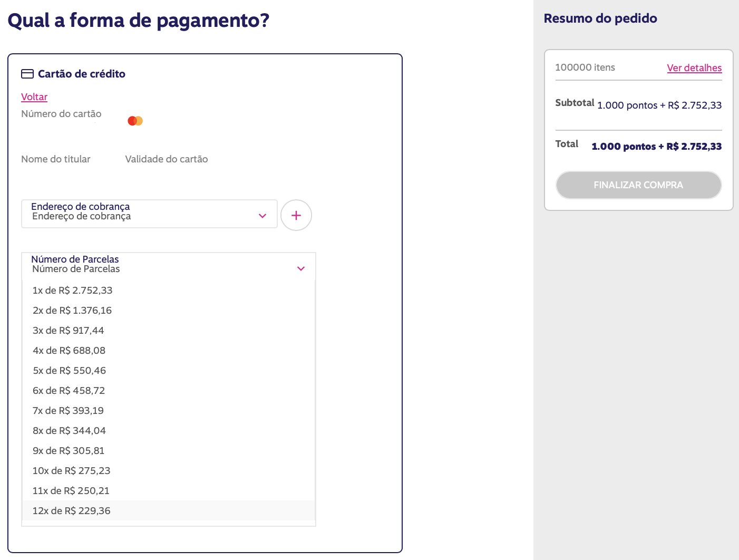Select 11x de R$ 250,21 installment
This screenshot has height=560, width=739.
169,491
